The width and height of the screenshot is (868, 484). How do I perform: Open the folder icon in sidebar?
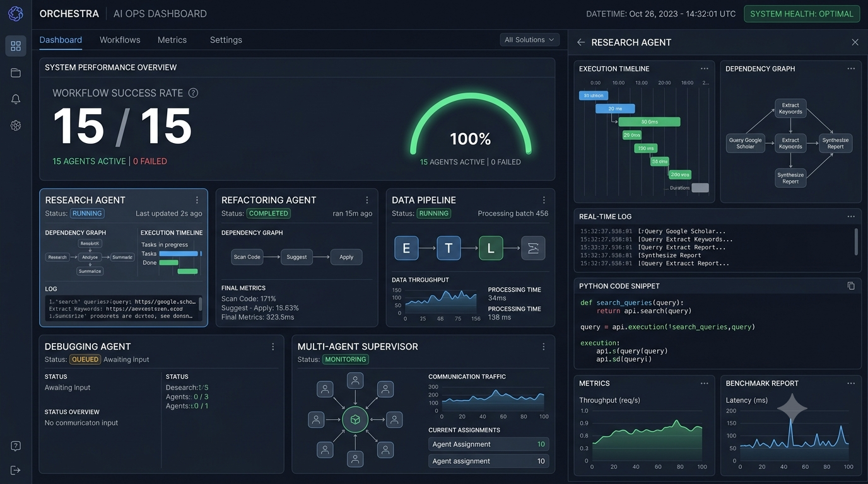coord(16,73)
